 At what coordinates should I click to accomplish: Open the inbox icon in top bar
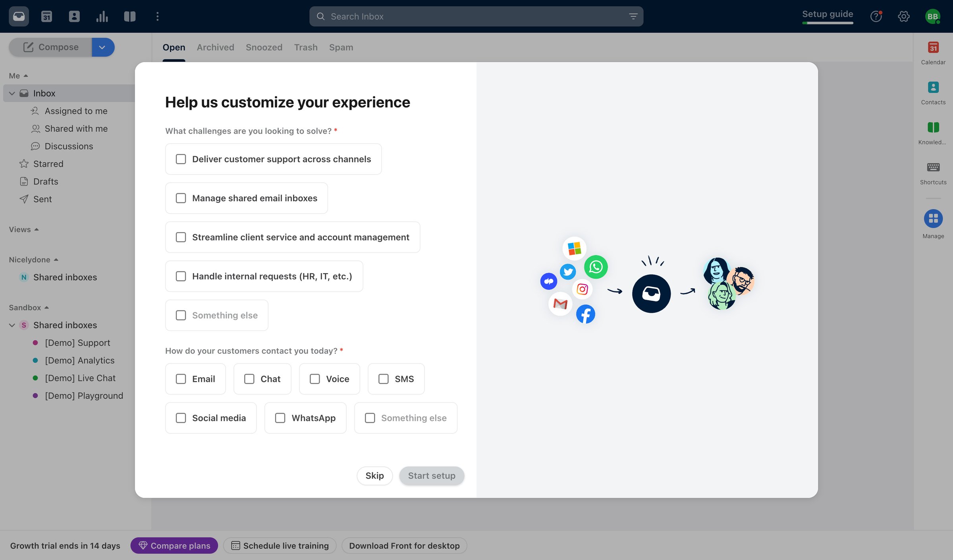click(19, 16)
